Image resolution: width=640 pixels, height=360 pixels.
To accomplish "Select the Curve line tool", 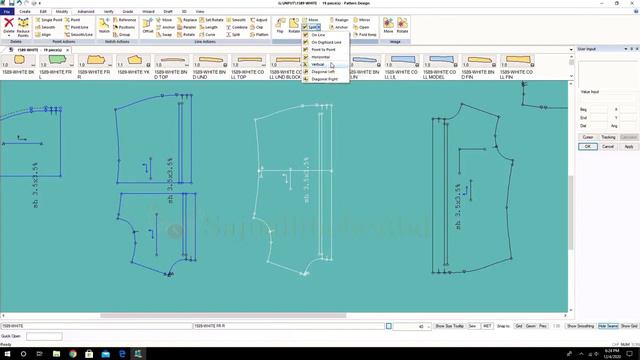I will coord(207,35).
